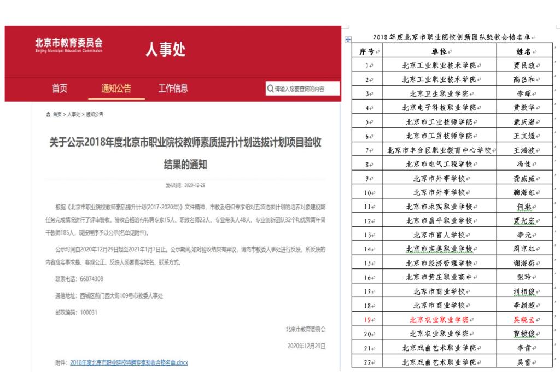Switch to the 工作信息 navigation tab
This screenshot has width=560, height=392.
pyautogui.click(x=173, y=89)
